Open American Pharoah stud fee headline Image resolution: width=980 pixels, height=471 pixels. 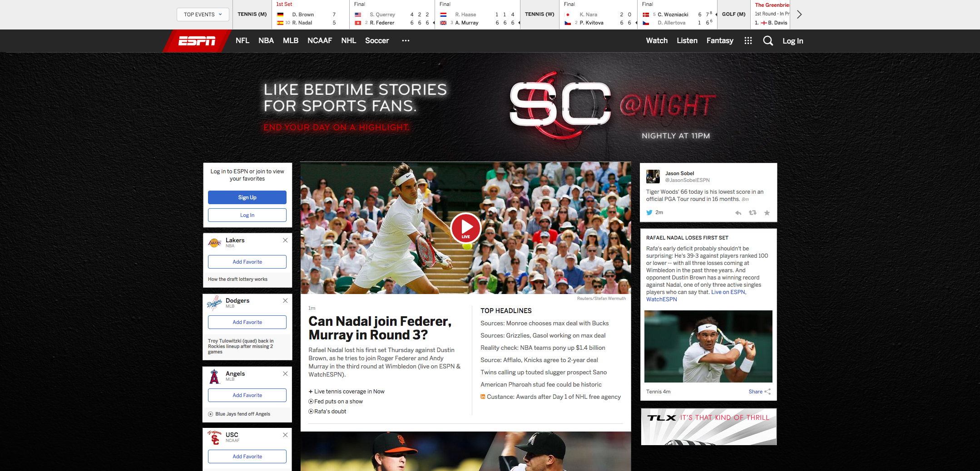[x=541, y=384]
